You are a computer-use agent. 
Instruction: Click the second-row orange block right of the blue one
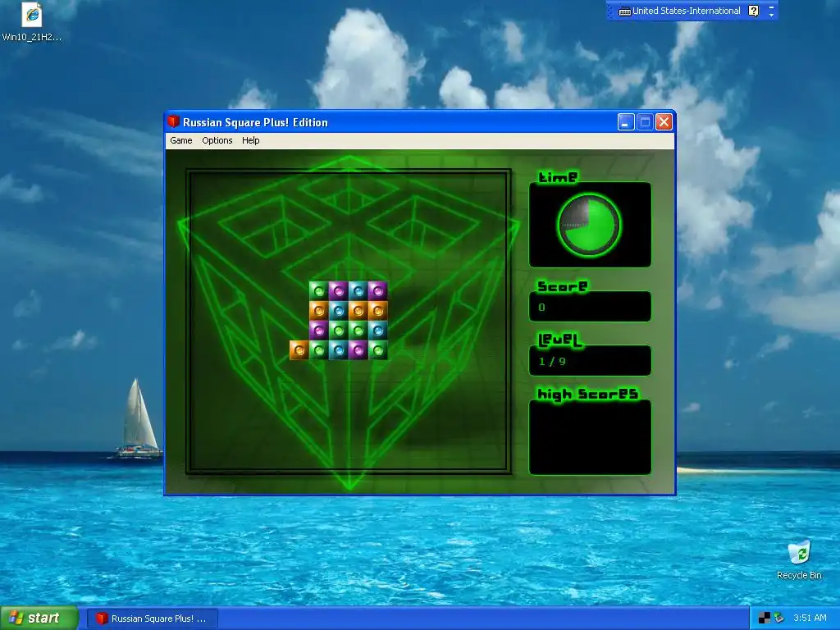[358, 311]
